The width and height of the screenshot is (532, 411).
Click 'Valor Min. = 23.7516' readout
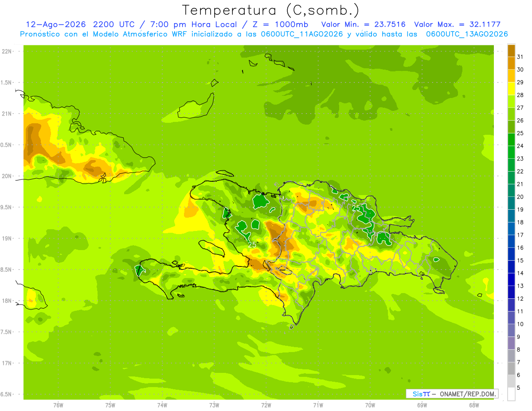tap(363, 24)
